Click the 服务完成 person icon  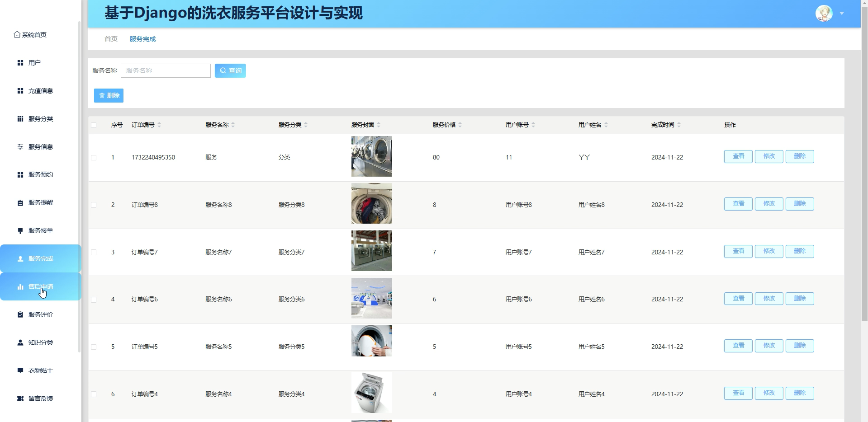20,259
